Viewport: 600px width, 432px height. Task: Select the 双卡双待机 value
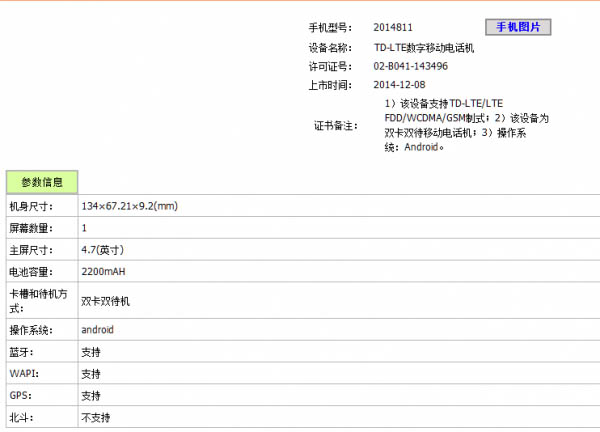pos(106,301)
